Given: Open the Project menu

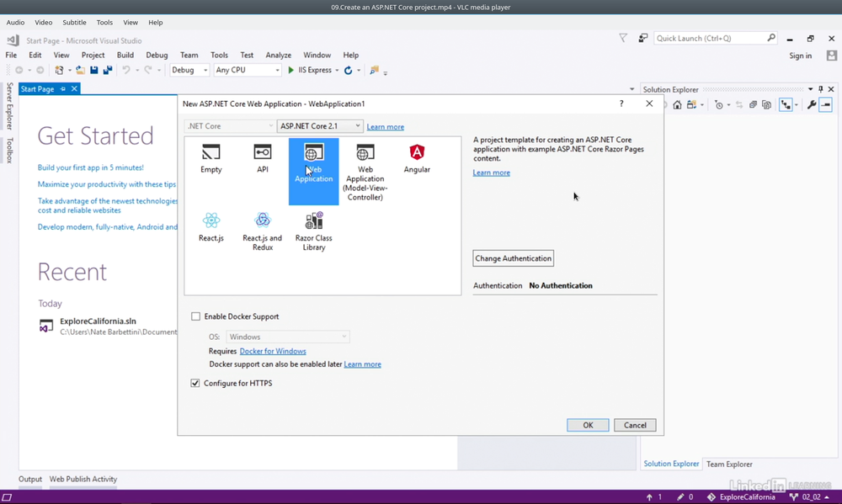Looking at the screenshot, I should click(93, 56).
